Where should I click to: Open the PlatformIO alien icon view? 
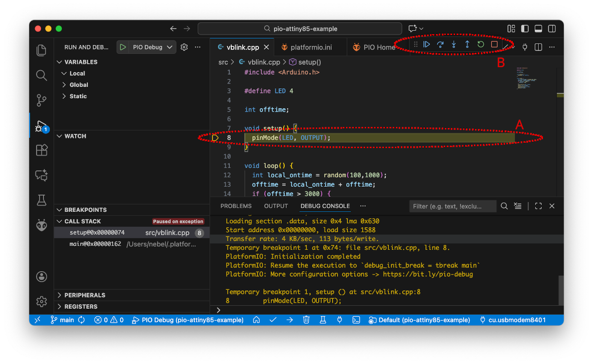pos(42,225)
